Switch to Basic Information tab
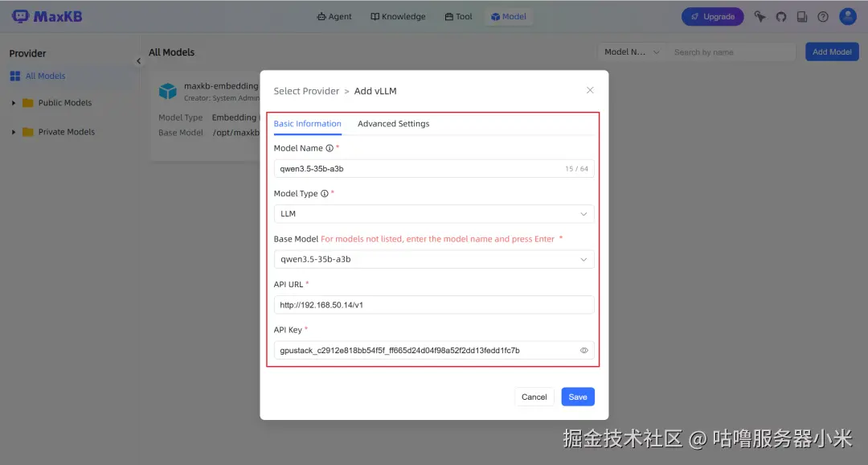Viewport: 868px width, 465px height. click(307, 124)
